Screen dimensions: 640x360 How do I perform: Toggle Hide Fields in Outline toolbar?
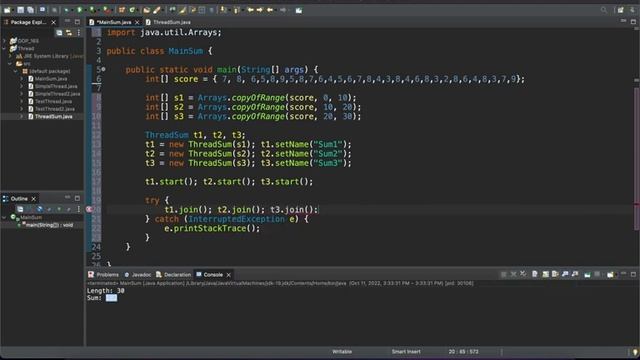coord(39,209)
